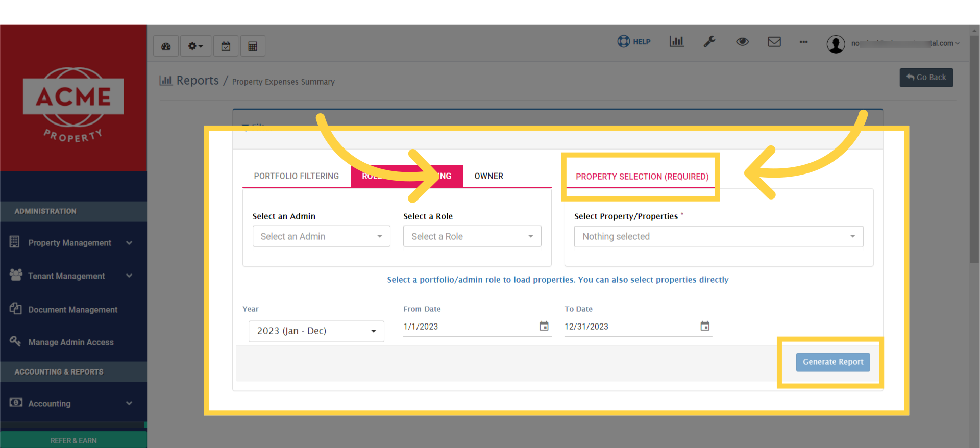This screenshot has height=448, width=980.
Task: Open the envelope messages icon
Action: [774, 42]
